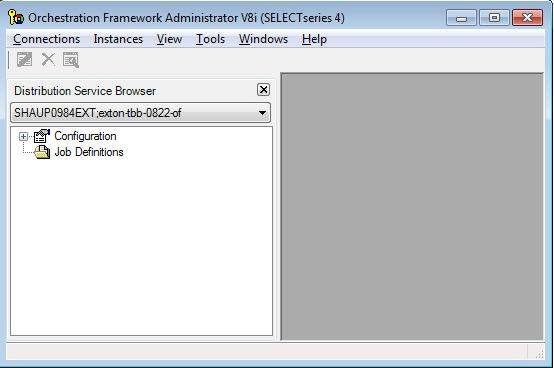Click the Edit toolbar icon
The image size is (554, 368).
(24, 59)
